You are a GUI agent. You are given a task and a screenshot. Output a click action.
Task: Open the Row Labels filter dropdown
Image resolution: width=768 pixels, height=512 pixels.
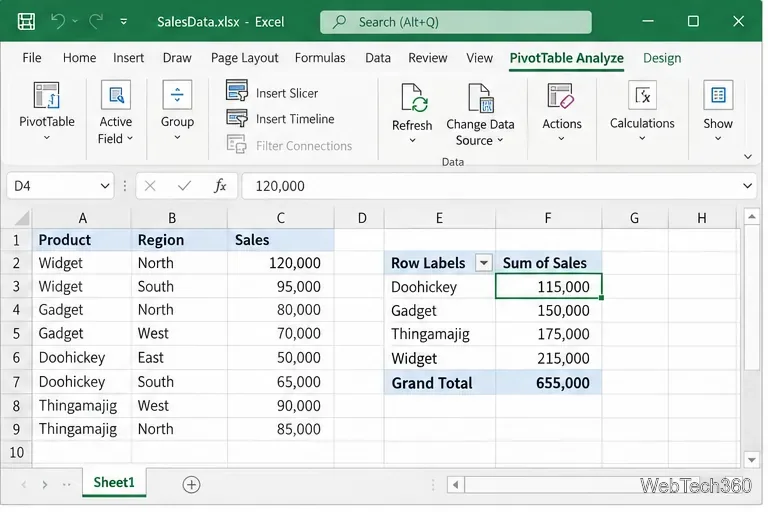pyautogui.click(x=483, y=263)
